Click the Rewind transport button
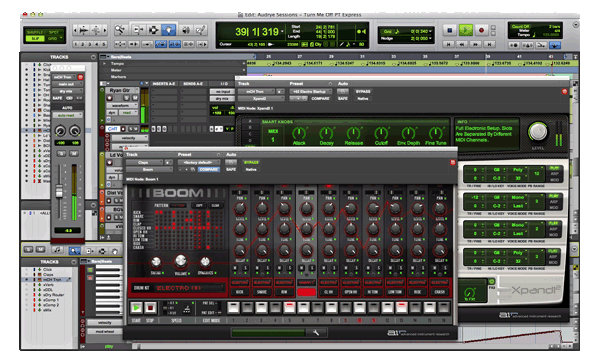The width and height of the screenshot is (600, 360). (x=462, y=44)
